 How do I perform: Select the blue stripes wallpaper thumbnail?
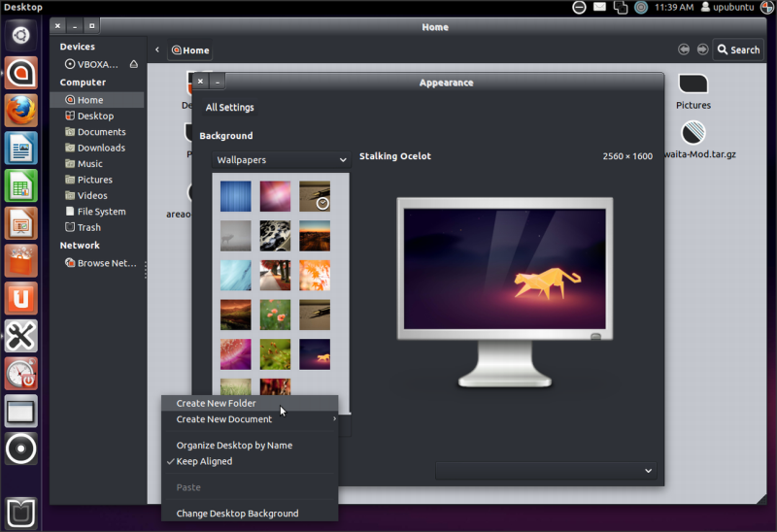(x=235, y=196)
